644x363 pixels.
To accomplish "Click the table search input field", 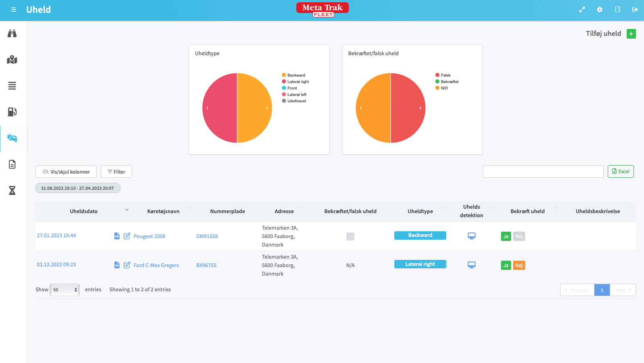I will pos(543,172).
